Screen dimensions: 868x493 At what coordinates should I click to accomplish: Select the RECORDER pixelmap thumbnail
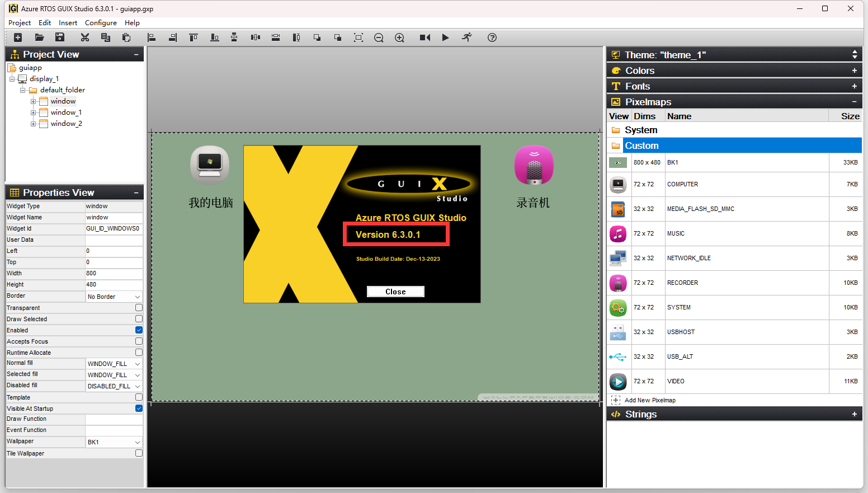(x=618, y=283)
